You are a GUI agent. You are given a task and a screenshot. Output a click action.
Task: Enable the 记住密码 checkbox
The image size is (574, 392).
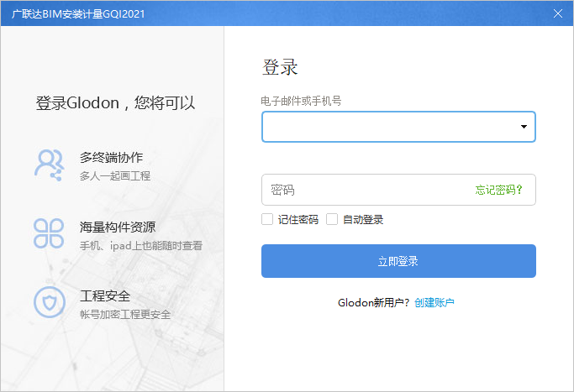(267, 219)
